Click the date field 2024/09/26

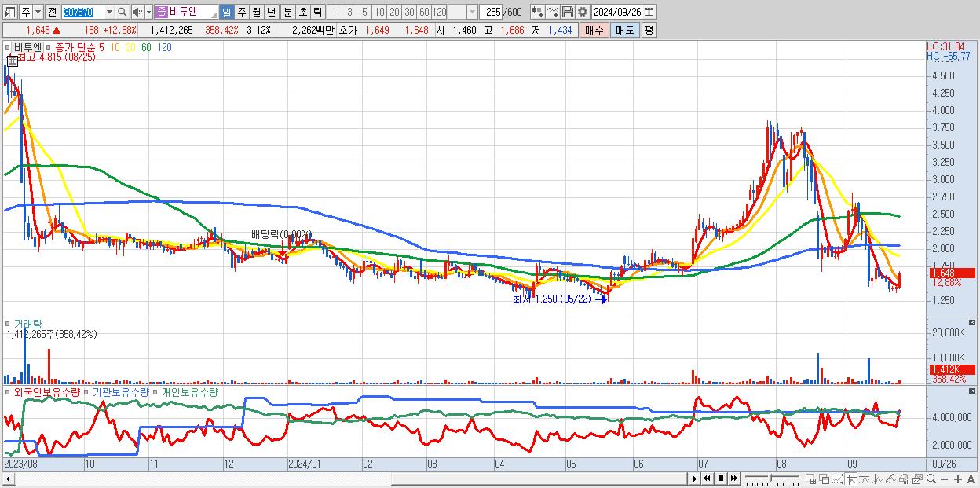click(x=617, y=12)
